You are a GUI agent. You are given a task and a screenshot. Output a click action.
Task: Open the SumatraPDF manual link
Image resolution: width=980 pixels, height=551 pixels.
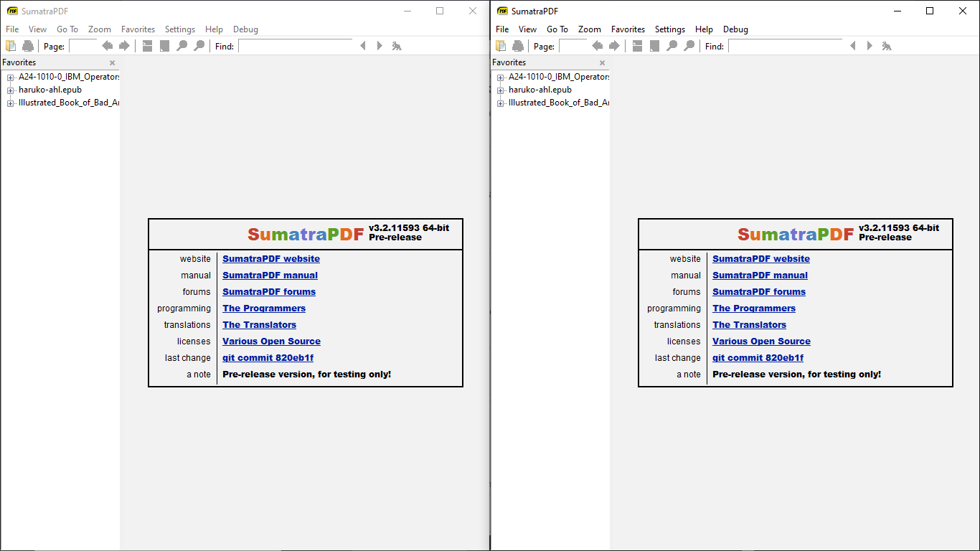pos(270,275)
